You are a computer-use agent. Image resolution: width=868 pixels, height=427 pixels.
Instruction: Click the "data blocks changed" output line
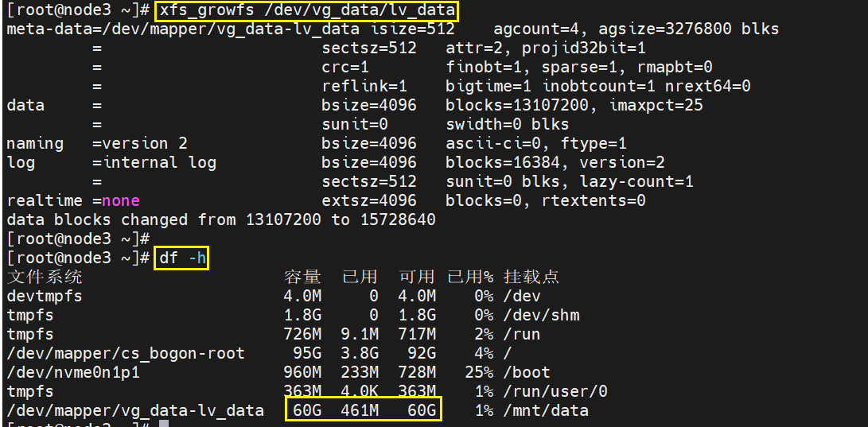pos(221,219)
